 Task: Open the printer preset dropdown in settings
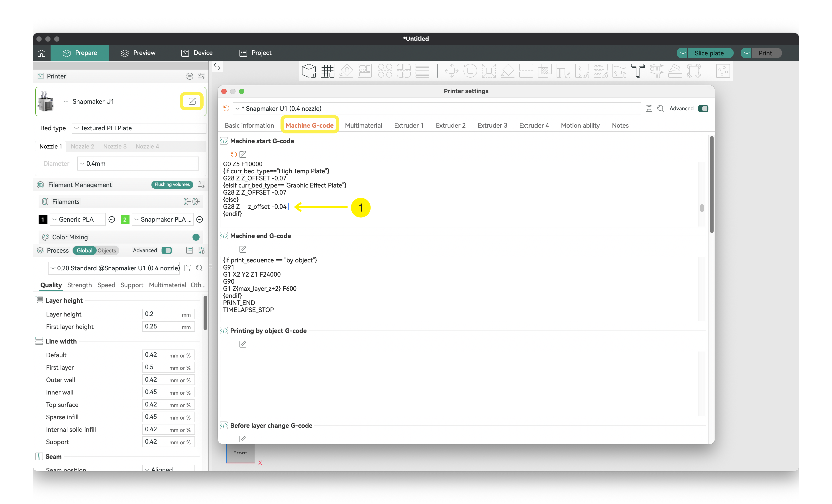(437, 108)
